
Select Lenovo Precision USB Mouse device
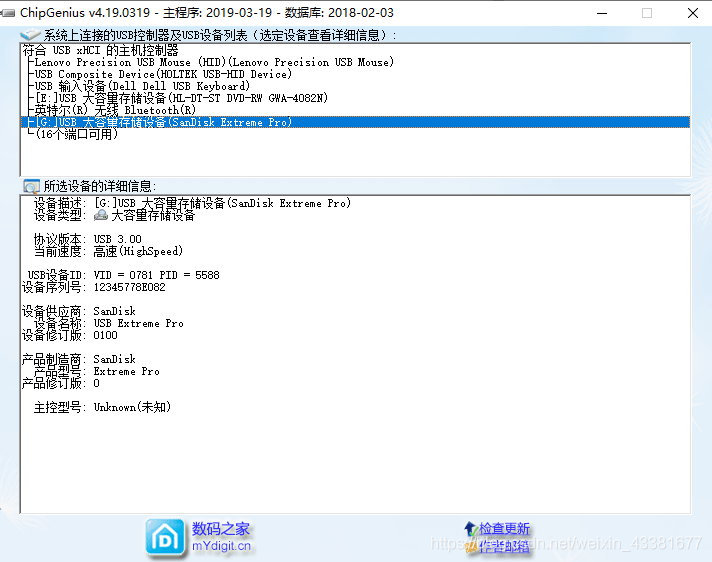click(x=214, y=62)
